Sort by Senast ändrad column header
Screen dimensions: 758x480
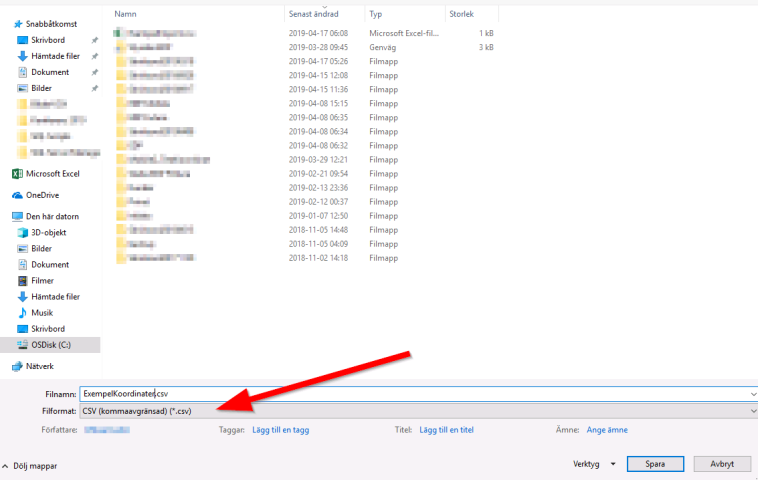(315, 14)
